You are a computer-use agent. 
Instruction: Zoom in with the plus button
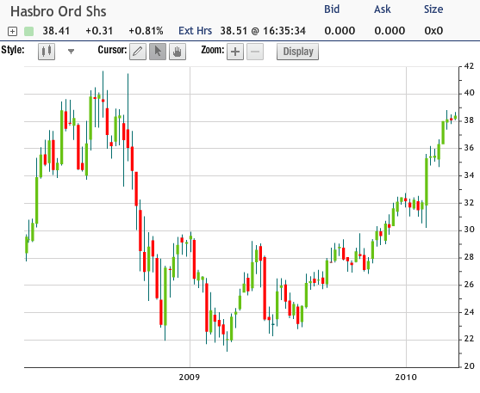[x=235, y=51]
